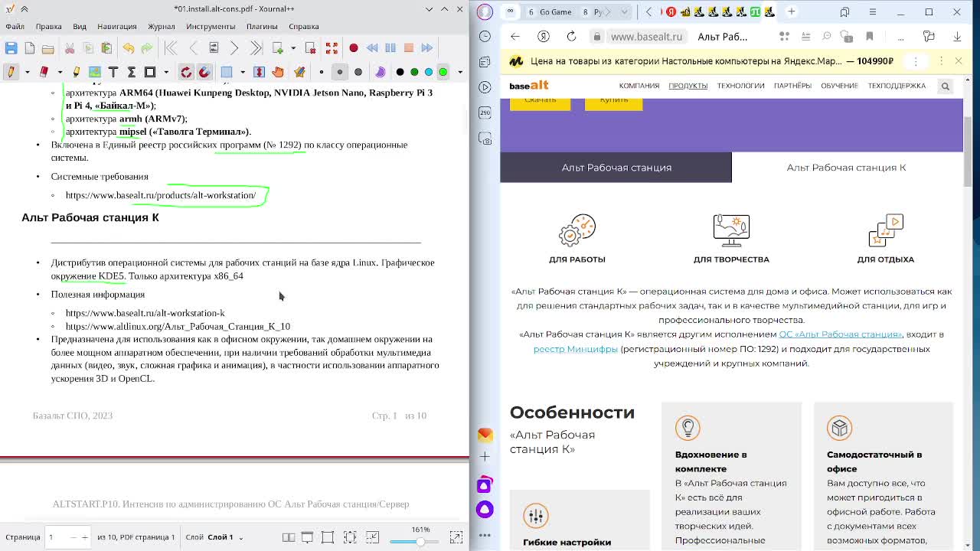This screenshot has width=980, height=551.
Task: Open Плагины menu
Action: [262, 26]
